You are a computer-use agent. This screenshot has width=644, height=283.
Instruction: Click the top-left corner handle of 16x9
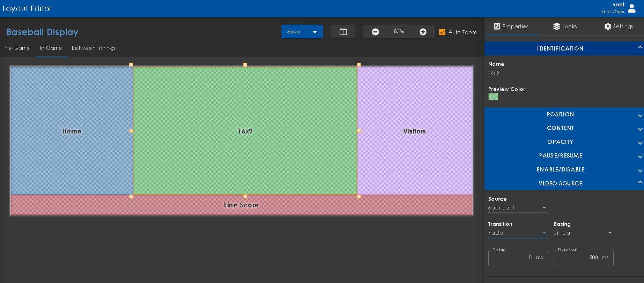click(131, 65)
